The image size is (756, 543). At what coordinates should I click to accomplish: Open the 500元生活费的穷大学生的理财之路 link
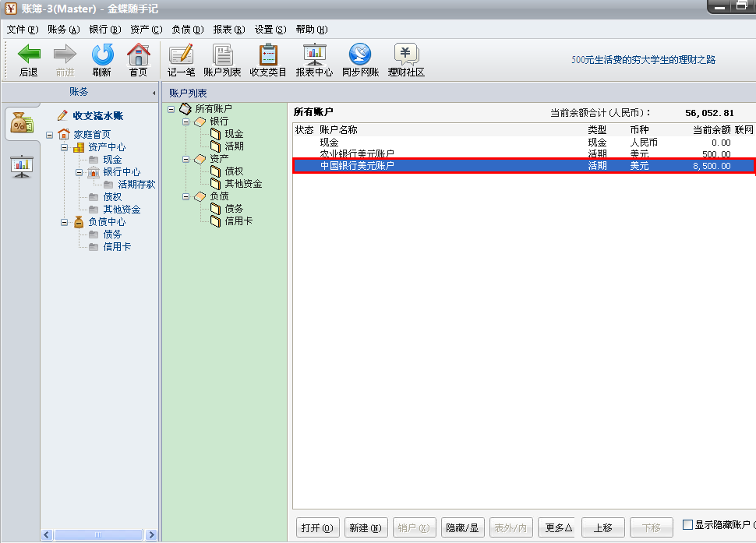[643, 60]
